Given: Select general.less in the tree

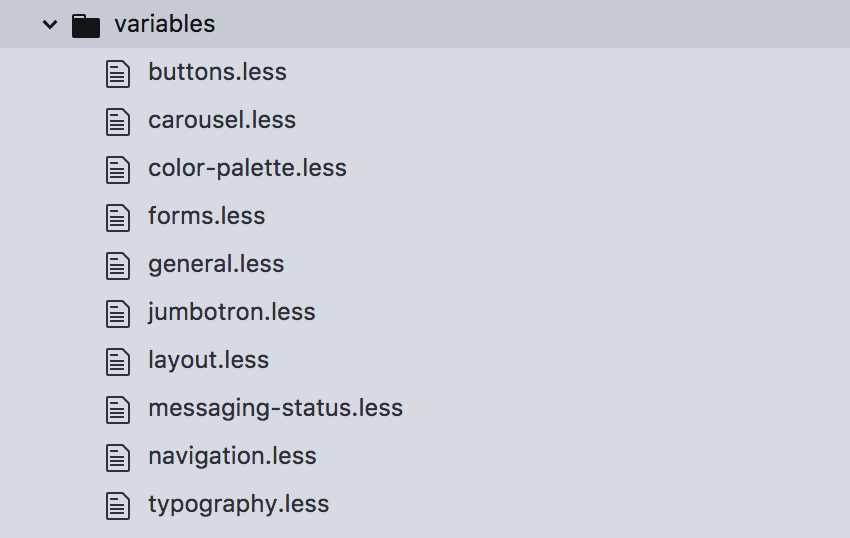Looking at the screenshot, I should pyautogui.click(x=216, y=264).
